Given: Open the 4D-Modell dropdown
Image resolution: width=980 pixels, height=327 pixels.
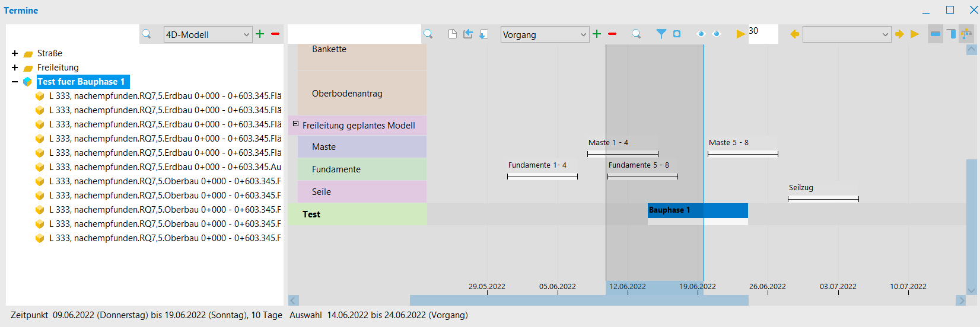Looking at the screenshot, I should click(208, 35).
